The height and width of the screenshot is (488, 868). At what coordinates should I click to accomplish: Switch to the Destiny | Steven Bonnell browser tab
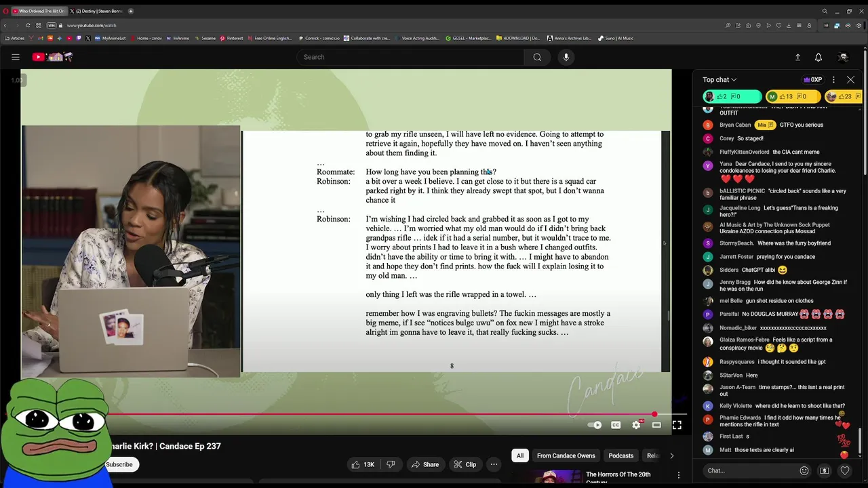click(x=96, y=11)
